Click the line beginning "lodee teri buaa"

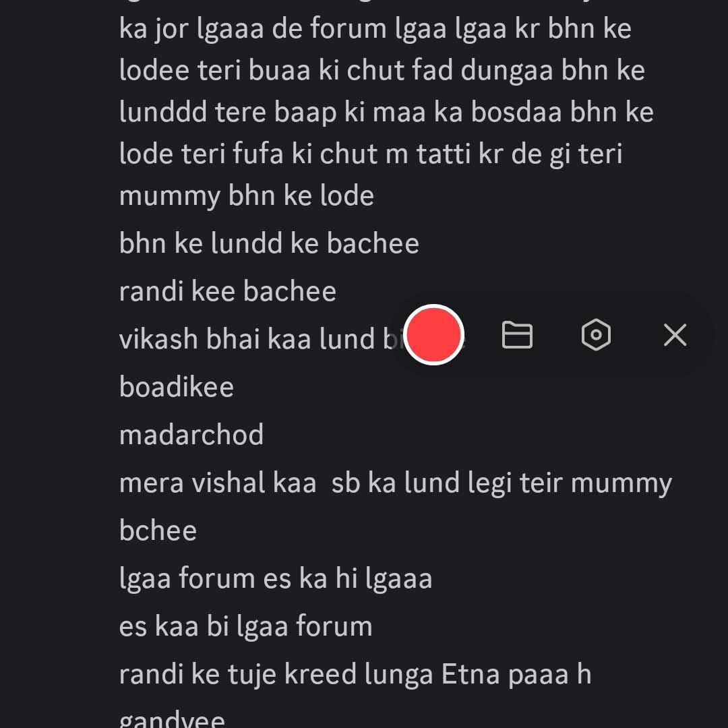[x=382, y=71]
